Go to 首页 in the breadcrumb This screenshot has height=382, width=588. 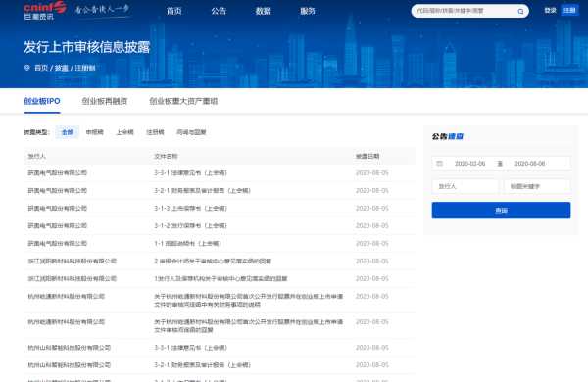[x=41, y=68]
